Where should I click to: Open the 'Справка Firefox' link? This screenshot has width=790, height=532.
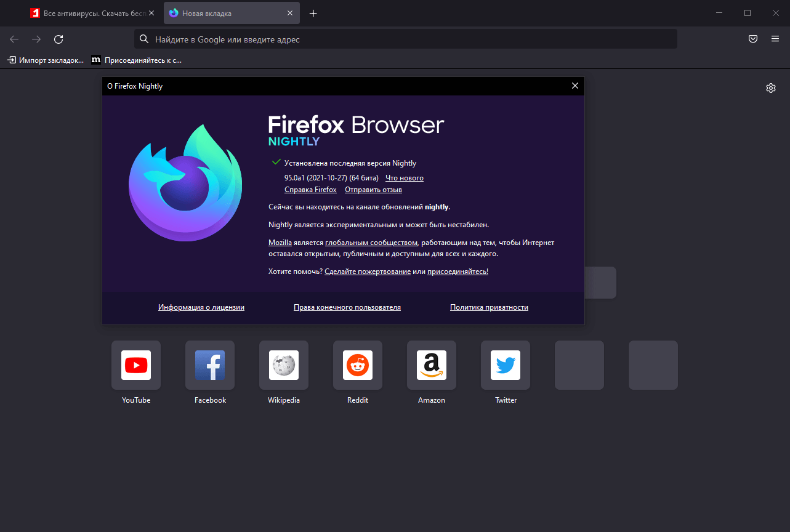click(310, 190)
